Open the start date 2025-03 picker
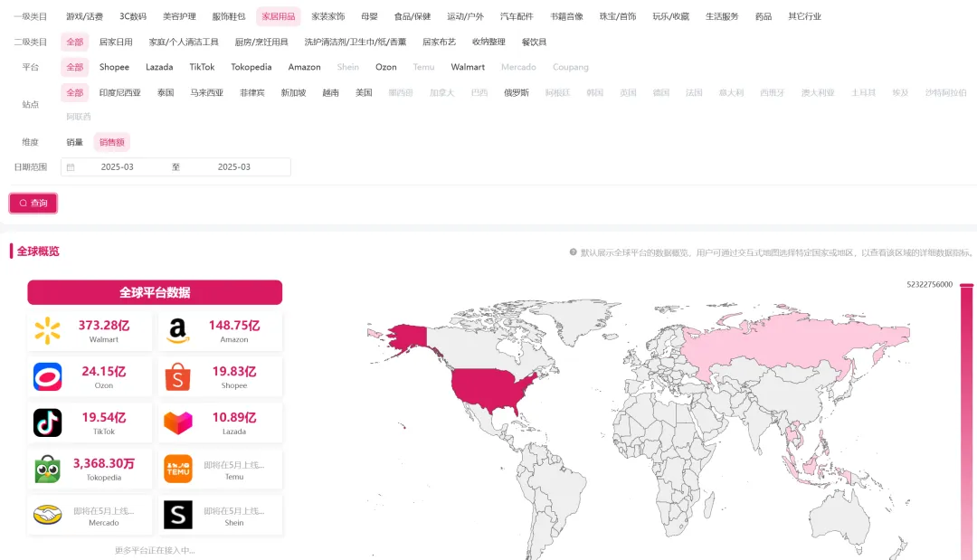The image size is (977, 560). (x=117, y=167)
